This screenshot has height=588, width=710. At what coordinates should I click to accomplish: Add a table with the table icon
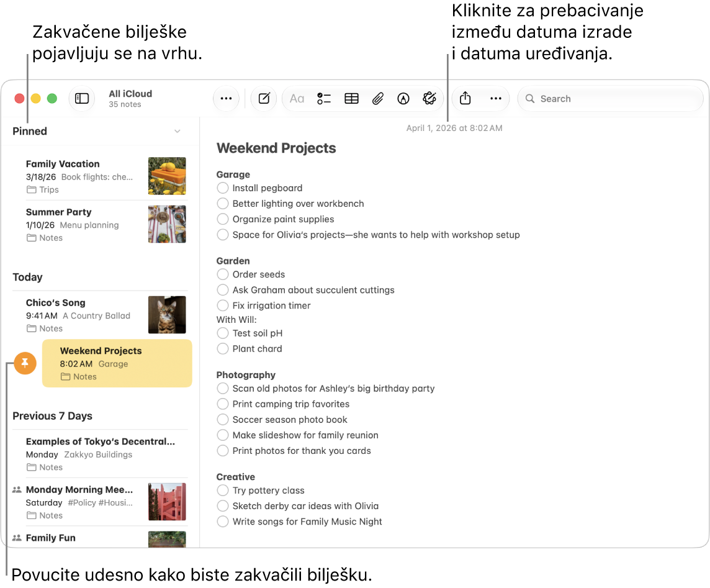(351, 98)
